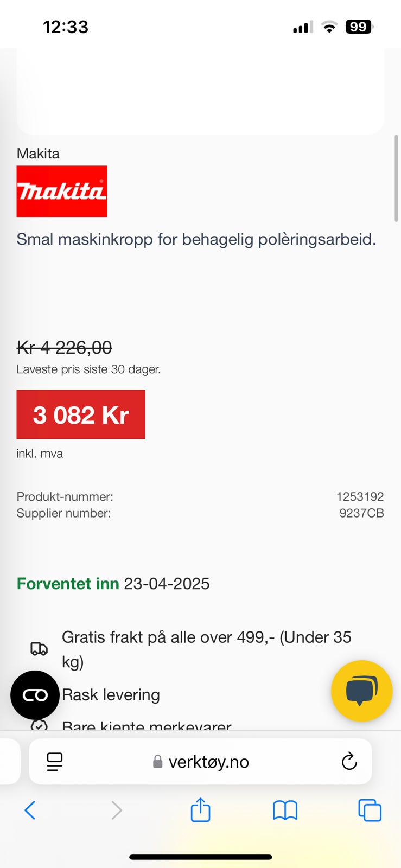Tap the yellow chat support bubble

pos(361,691)
